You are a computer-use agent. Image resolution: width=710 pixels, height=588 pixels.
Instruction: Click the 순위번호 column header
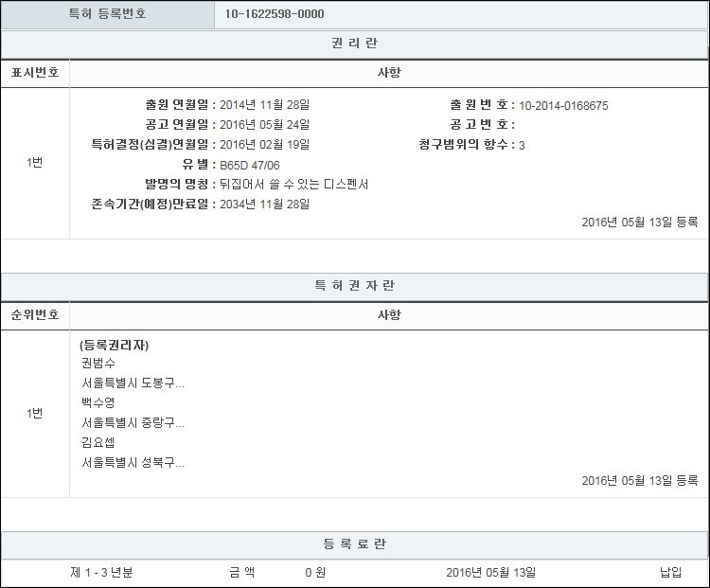(35, 315)
